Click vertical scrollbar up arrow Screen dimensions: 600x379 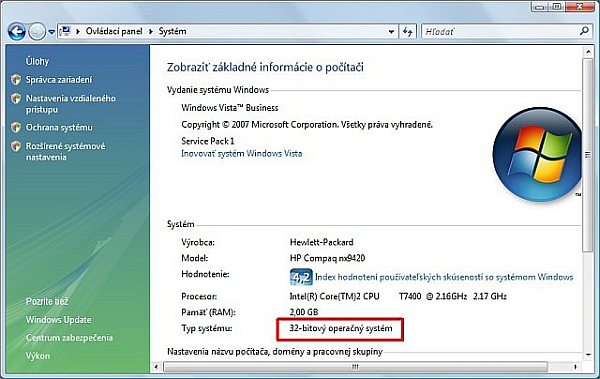(588, 52)
